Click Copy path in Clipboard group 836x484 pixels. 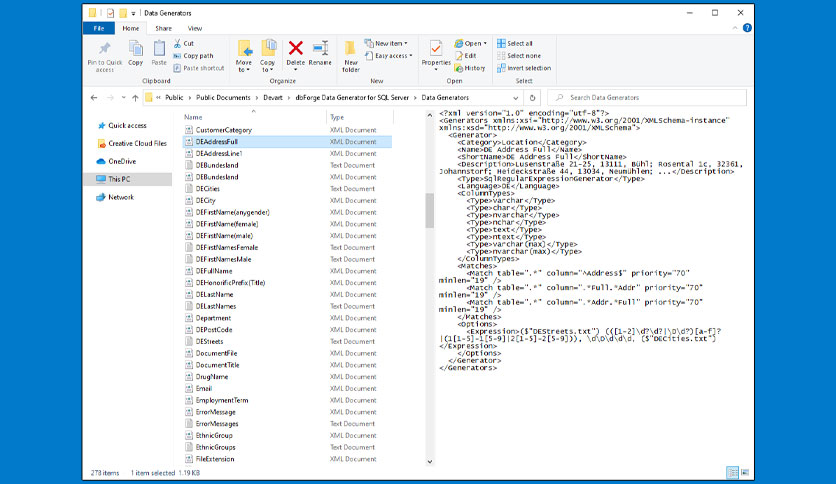click(193, 55)
